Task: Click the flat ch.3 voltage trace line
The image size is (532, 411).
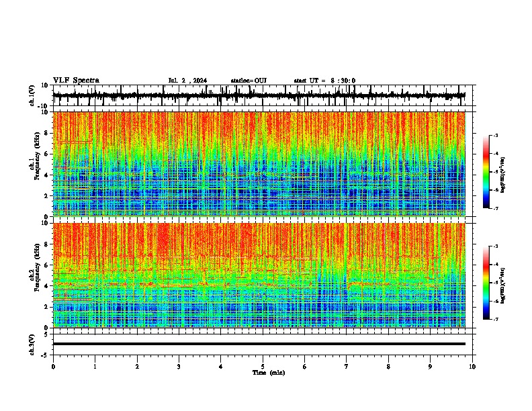Action: click(x=259, y=344)
